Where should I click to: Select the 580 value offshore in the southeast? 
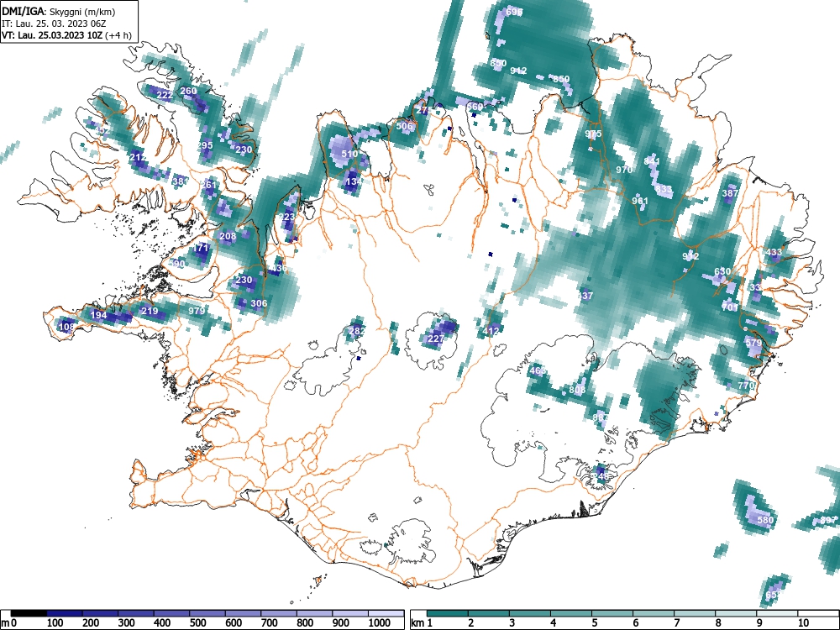coord(765,520)
